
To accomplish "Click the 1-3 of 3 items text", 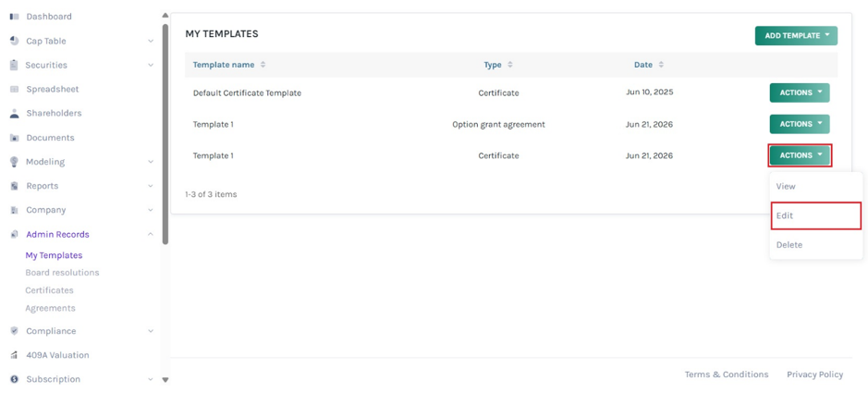I will coord(211,194).
